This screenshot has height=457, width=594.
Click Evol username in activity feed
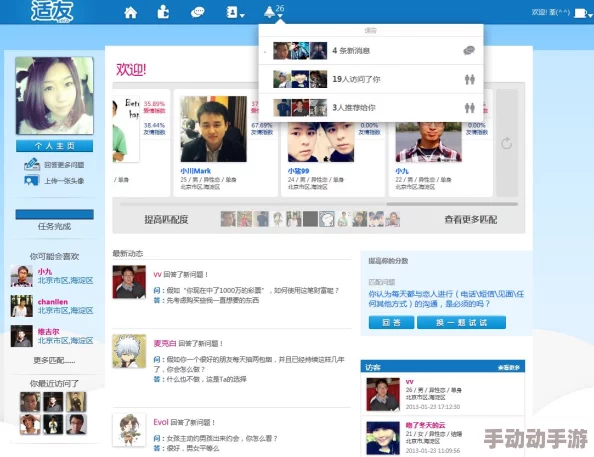point(161,422)
